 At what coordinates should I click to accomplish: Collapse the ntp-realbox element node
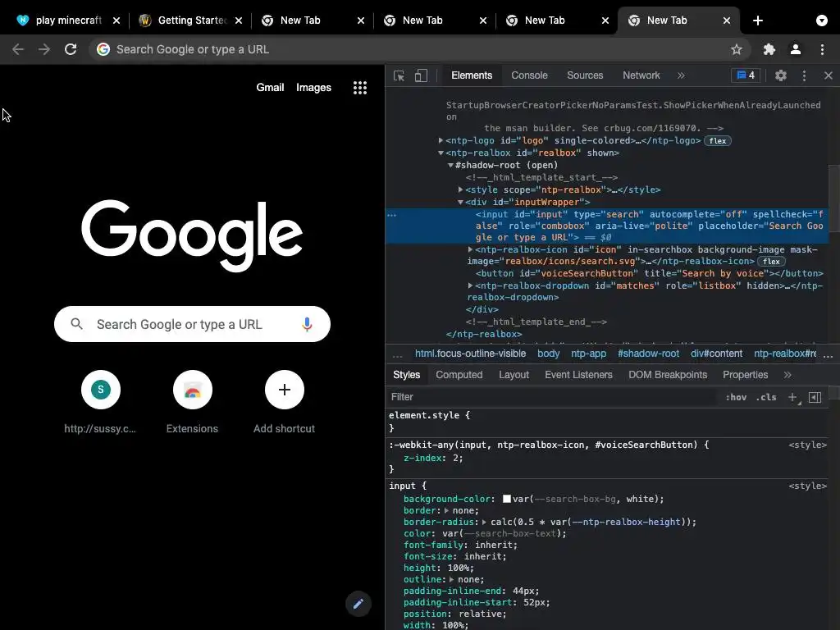[x=441, y=153]
